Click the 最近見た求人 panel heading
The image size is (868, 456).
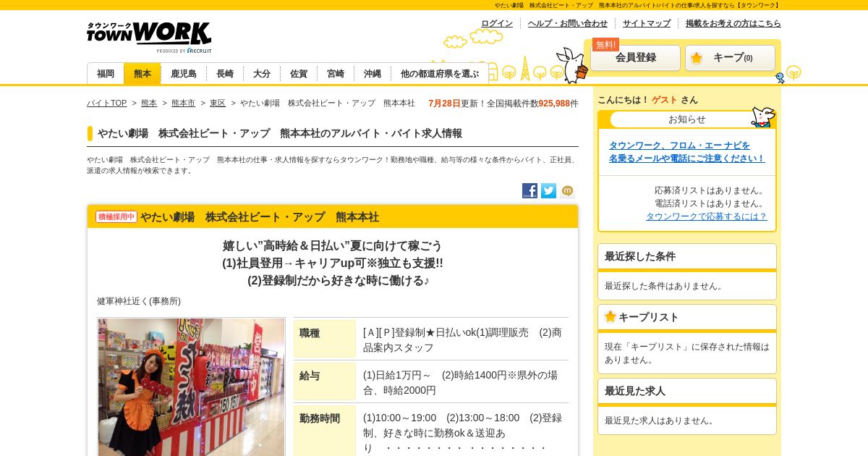click(687, 391)
